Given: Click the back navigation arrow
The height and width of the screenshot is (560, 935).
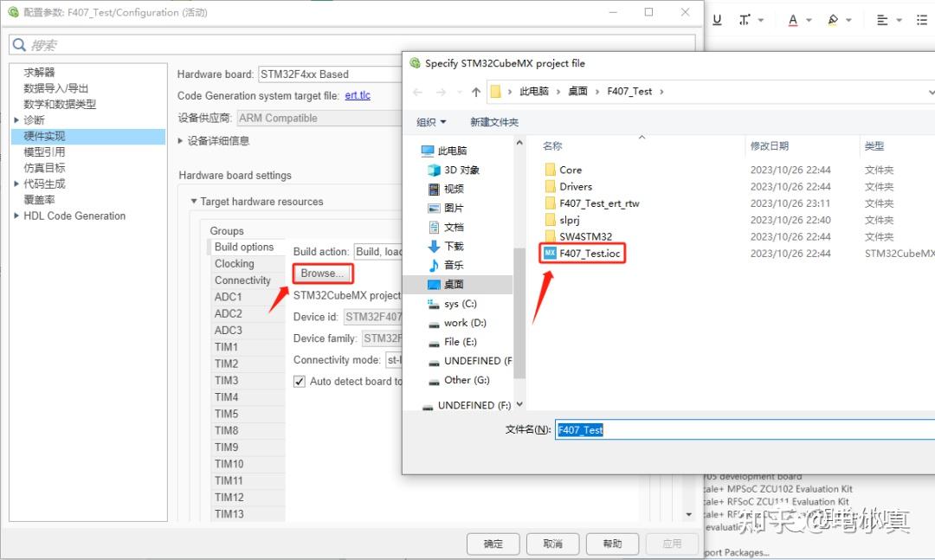Looking at the screenshot, I should 416,90.
